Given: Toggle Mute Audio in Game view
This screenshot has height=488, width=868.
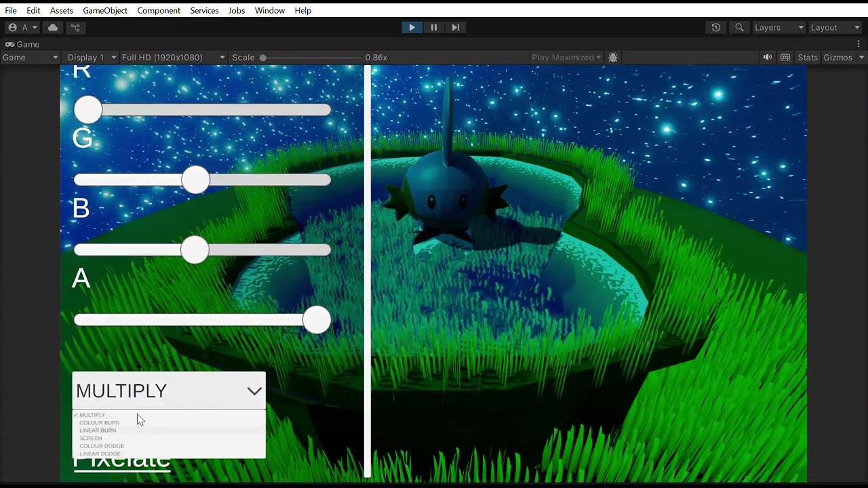Looking at the screenshot, I should click(768, 58).
